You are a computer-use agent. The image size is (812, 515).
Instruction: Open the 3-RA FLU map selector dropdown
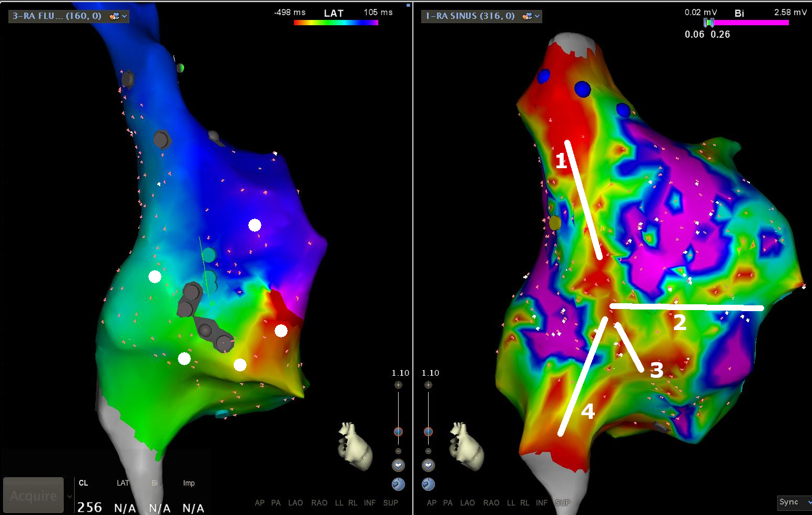[125, 16]
